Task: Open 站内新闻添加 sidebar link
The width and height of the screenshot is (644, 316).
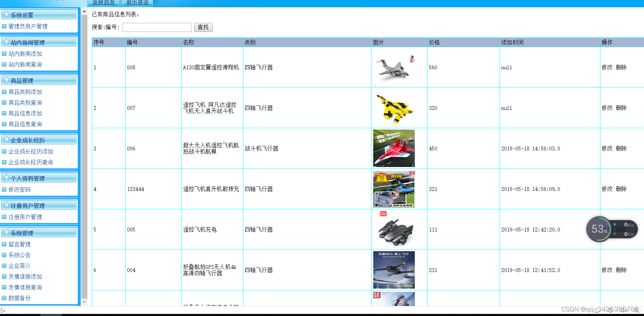Action: click(x=25, y=54)
